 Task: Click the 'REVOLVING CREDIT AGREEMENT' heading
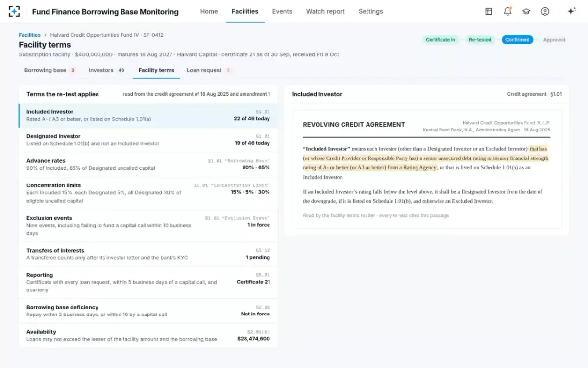354,125
